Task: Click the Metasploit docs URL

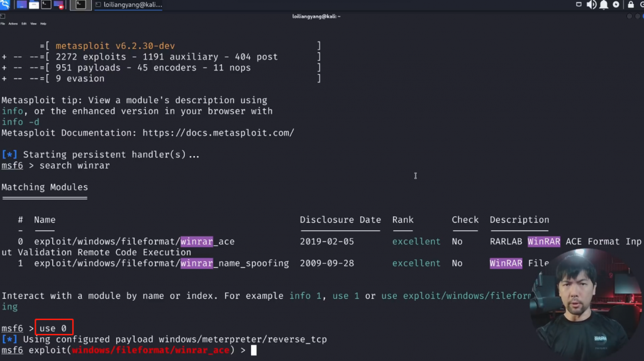Action: [218, 133]
